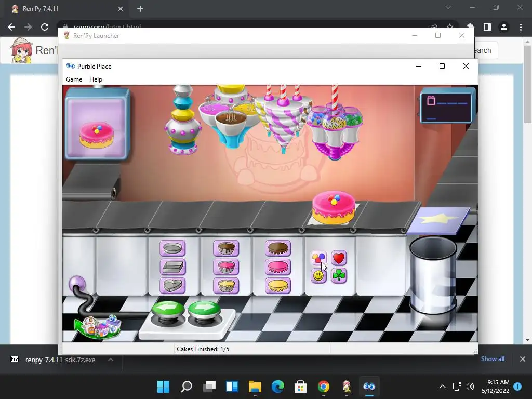Open volume control in system tray
The image size is (532, 399).
coord(470,387)
